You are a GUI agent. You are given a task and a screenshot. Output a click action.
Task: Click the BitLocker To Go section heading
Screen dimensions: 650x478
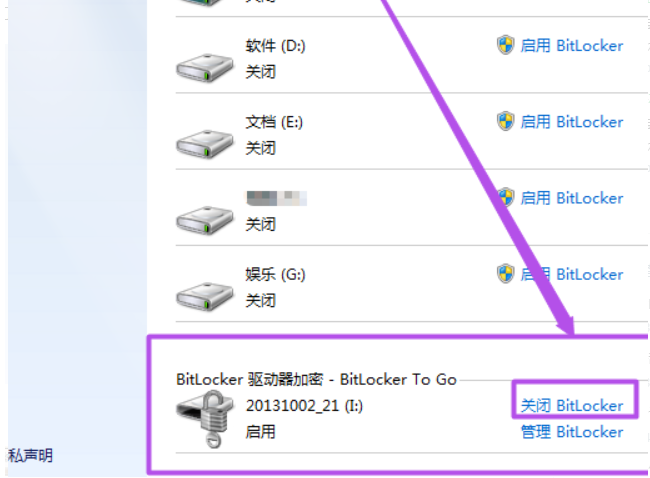316,379
